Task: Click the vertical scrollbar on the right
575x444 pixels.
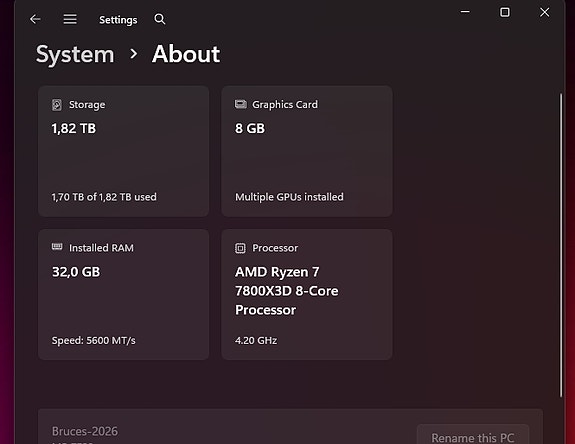Action: (560, 245)
